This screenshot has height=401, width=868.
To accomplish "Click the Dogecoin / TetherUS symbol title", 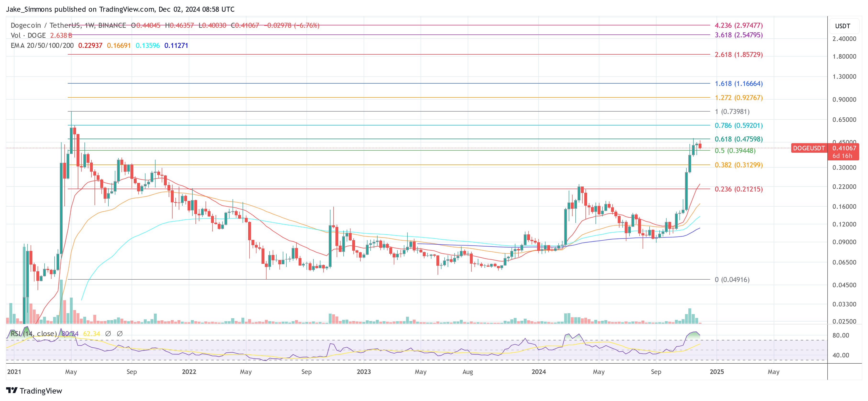I will point(68,25).
